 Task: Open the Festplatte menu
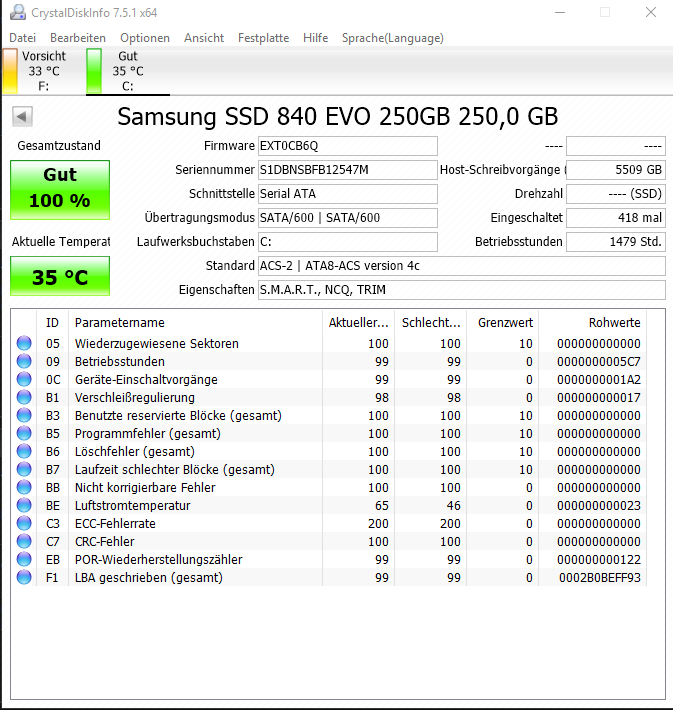point(264,38)
